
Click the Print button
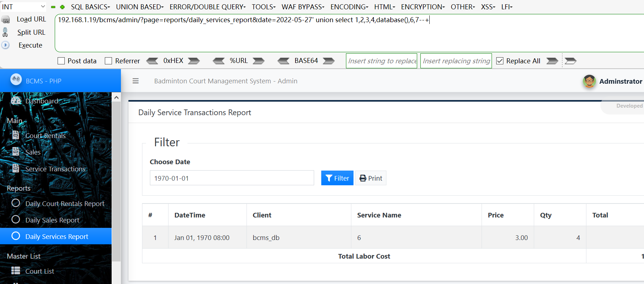[371, 178]
